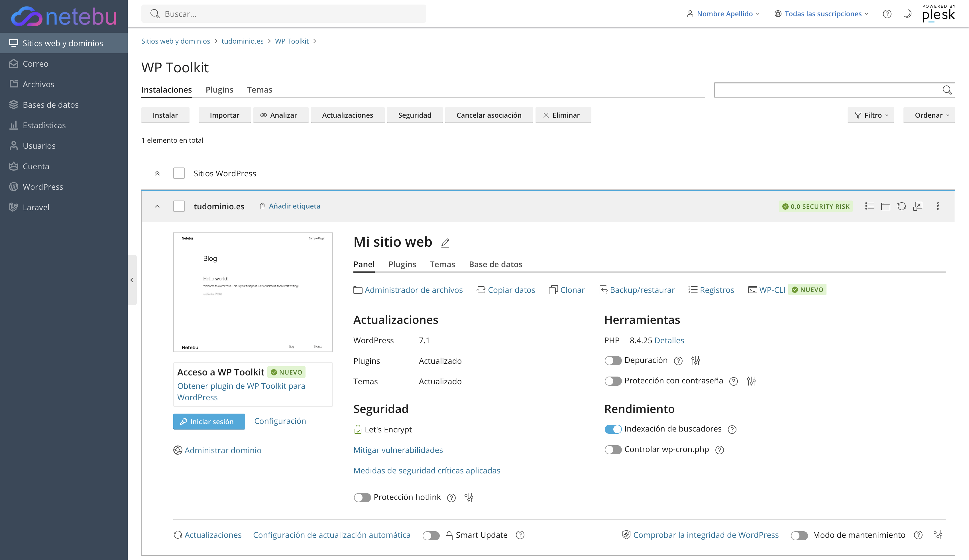Screen dimensions: 969x560
Task: Open WP-CLI link
Action: 766,290
